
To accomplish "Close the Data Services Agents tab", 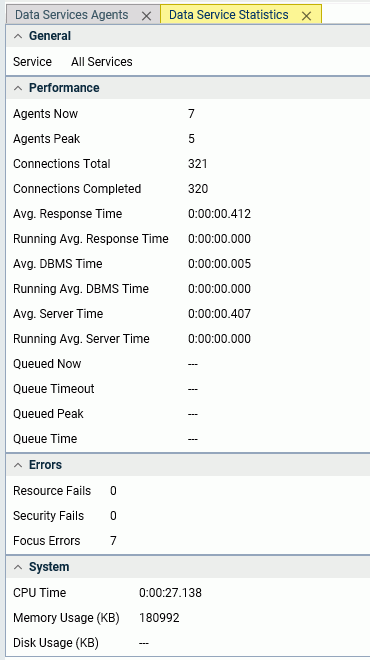I will [146, 16].
